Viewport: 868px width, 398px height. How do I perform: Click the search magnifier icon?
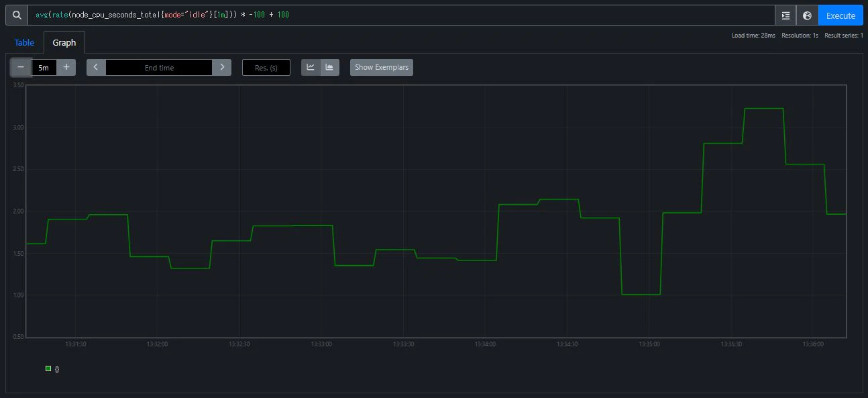pyautogui.click(x=17, y=15)
